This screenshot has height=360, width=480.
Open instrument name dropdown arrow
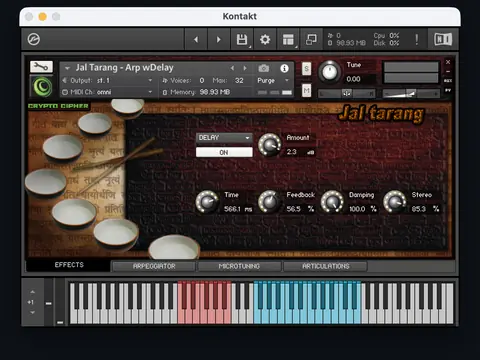[x=67, y=68]
